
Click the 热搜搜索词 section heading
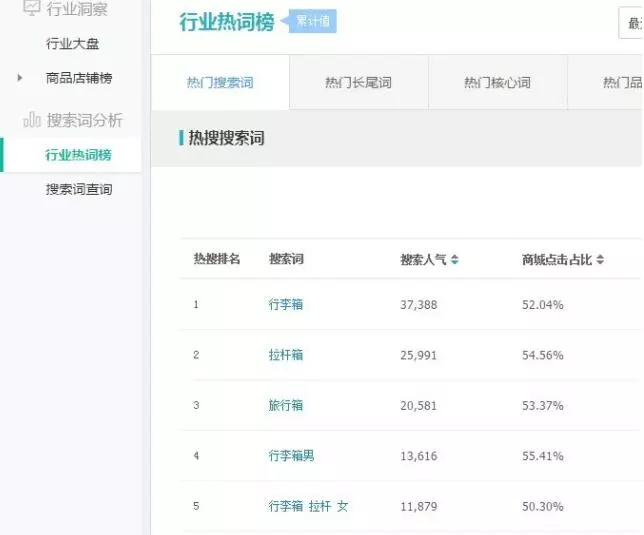point(226,138)
